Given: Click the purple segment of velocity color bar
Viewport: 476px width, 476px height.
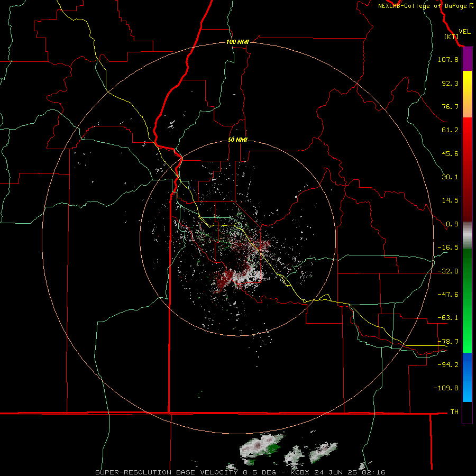Looking at the screenshot, I should 467,59.
